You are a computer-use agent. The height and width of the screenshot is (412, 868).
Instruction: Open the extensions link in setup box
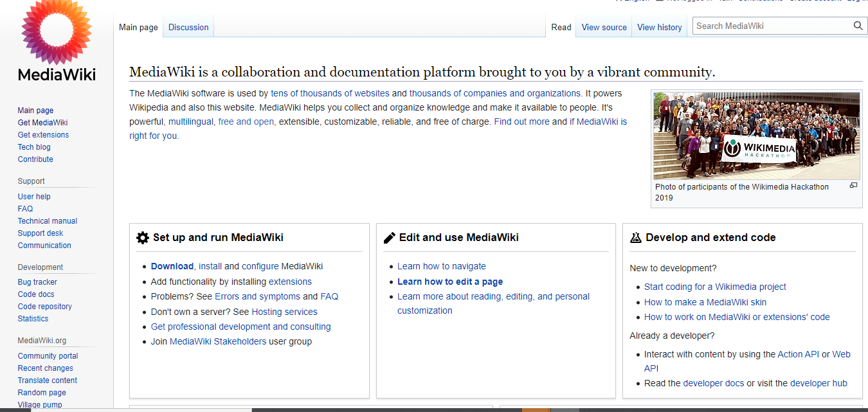coord(290,282)
